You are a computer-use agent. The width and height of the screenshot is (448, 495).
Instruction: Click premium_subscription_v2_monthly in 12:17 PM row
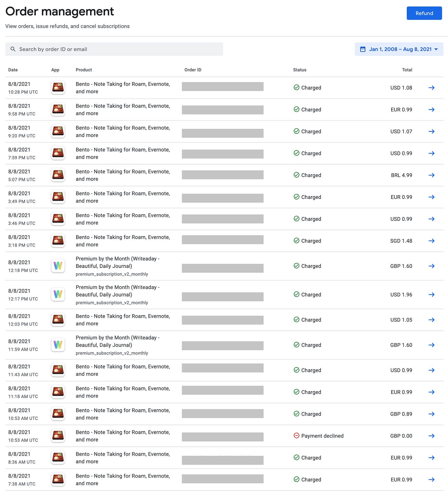click(112, 303)
